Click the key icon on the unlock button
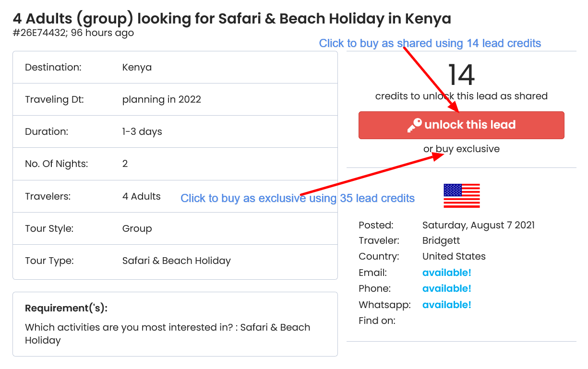This screenshot has height=369, width=588. pyautogui.click(x=414, y=125)
